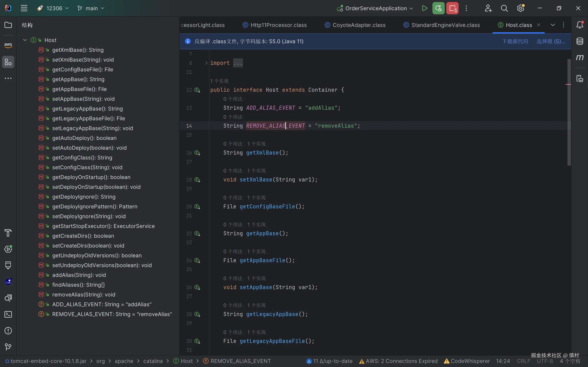
Task: Switch to the Http11Processor.class tab
Action: 278,25
